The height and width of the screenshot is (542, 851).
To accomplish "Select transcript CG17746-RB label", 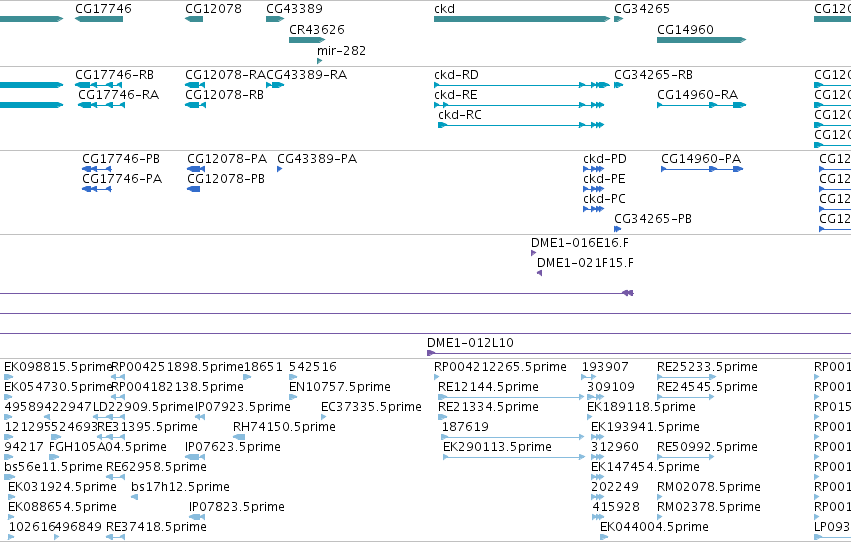I will (115, 74).
